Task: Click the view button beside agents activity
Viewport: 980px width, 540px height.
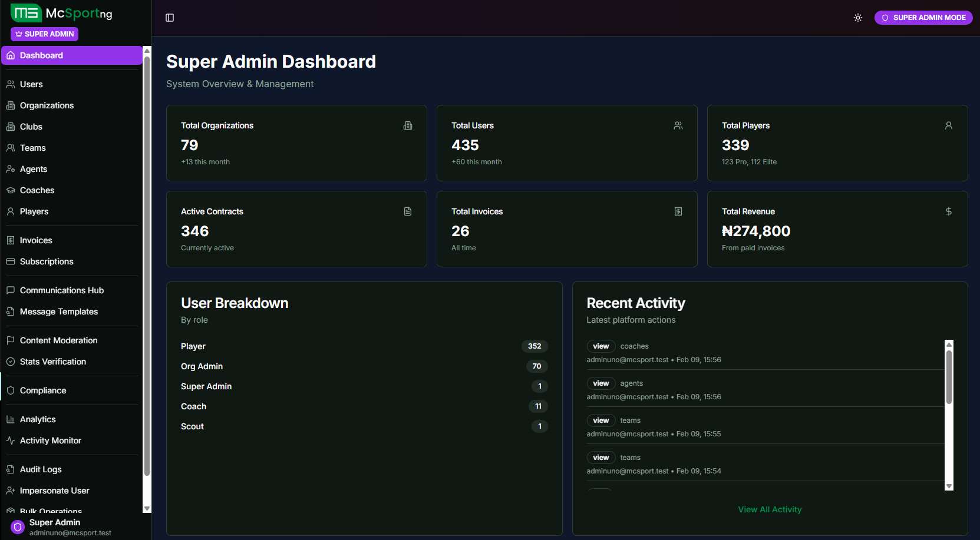Action: [600, 383]
